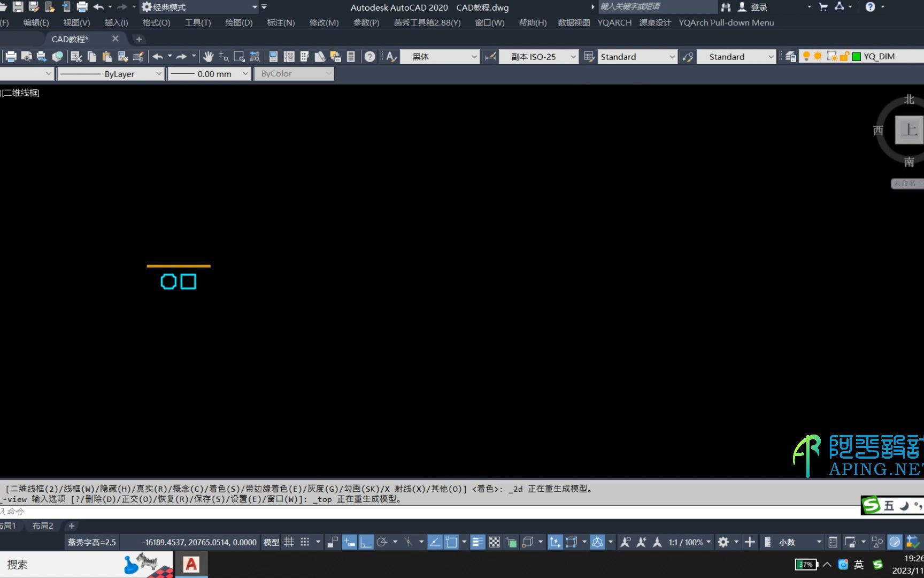Toggle polar tracking in status bar
Image resolution: width=924 pixels, height=578 pixels.
382,542
